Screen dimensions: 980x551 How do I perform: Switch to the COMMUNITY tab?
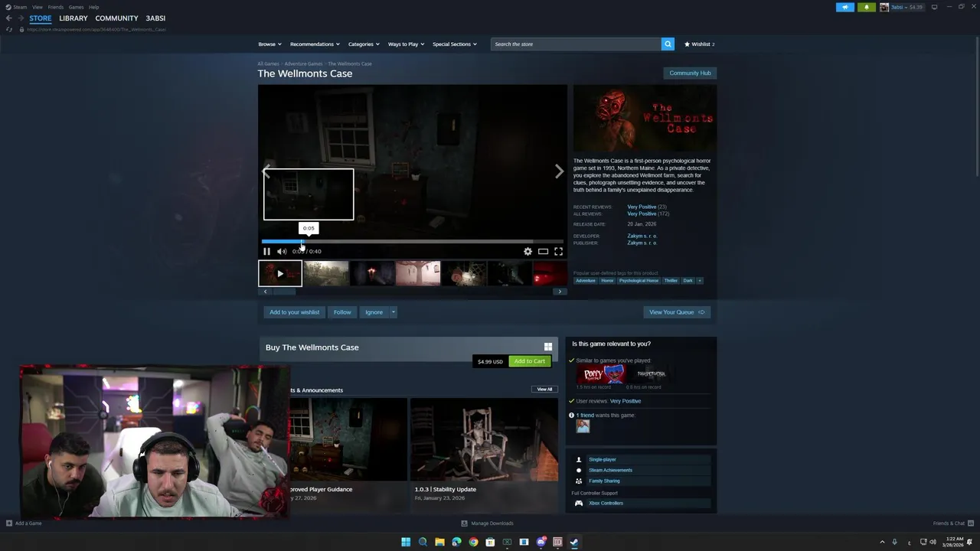pos(116,18)
